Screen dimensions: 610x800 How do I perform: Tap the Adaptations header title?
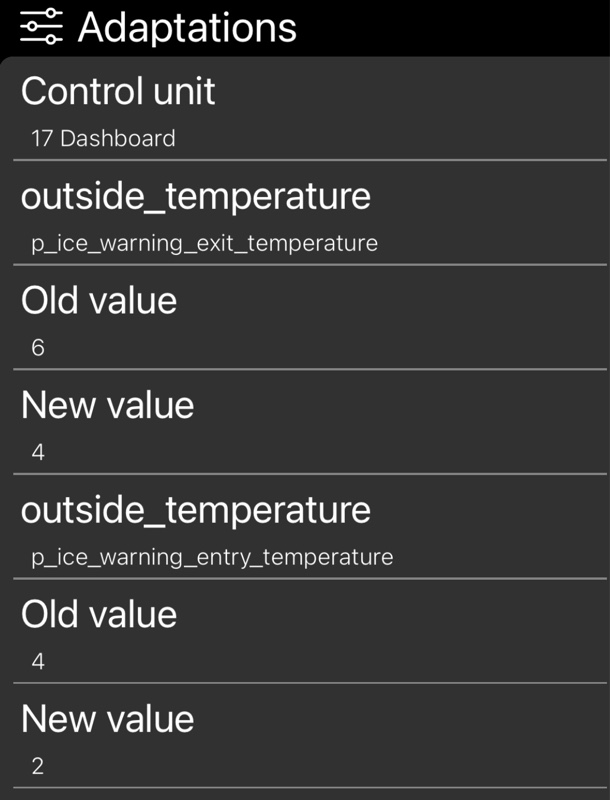[187, 27]
